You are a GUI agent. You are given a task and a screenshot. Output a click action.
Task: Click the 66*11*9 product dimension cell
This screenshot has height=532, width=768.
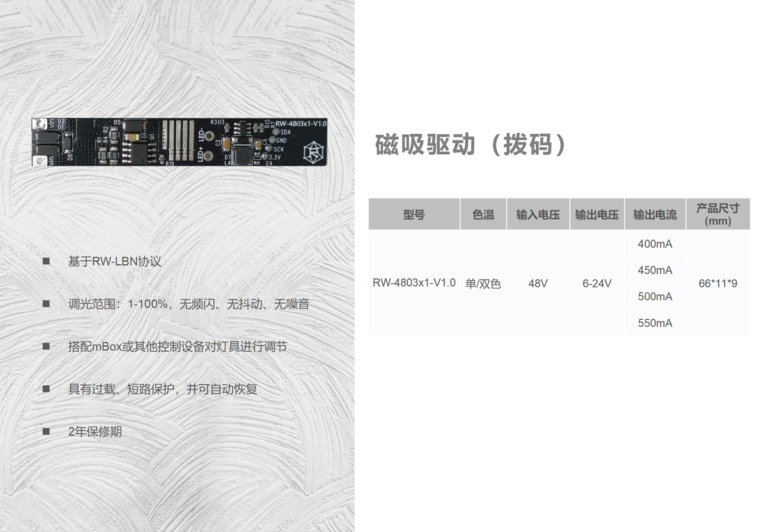tap(718, 283)
